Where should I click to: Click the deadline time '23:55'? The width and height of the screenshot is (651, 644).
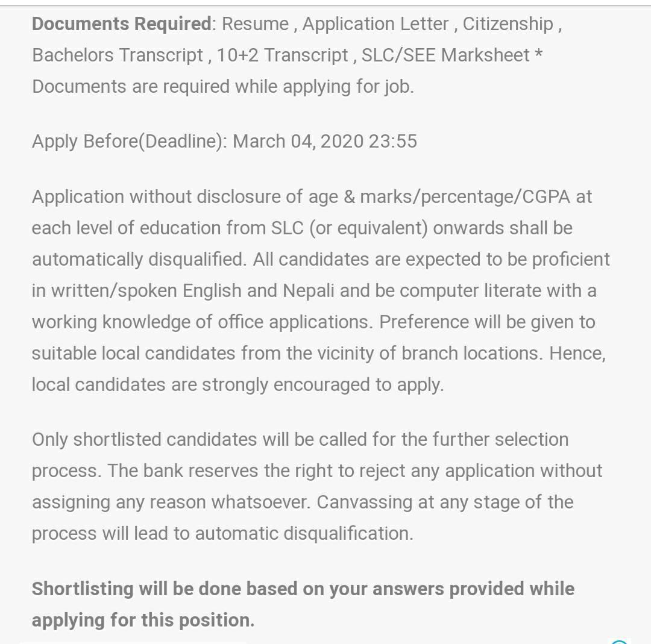(393, 142)
